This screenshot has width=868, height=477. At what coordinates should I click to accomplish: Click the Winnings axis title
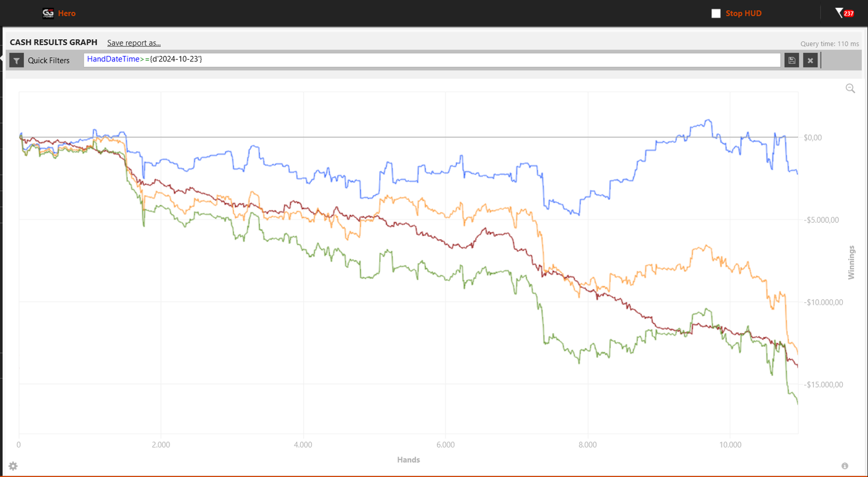[852, 262]
